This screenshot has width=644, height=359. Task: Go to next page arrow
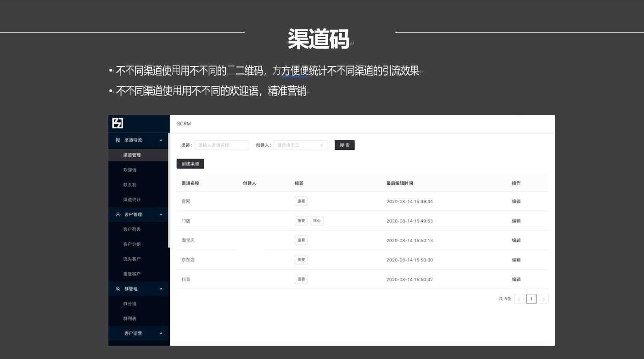pos(544,299)
